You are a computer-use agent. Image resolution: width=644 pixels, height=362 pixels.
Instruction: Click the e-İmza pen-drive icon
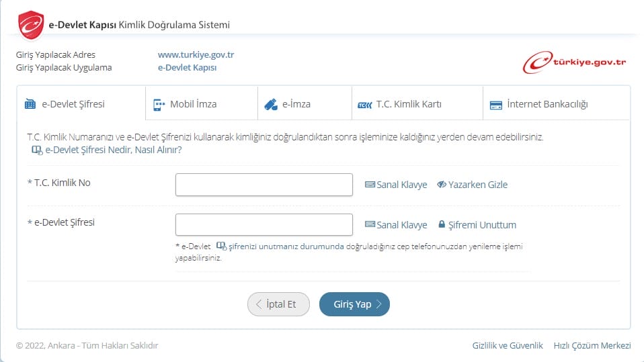pos(271,104)
